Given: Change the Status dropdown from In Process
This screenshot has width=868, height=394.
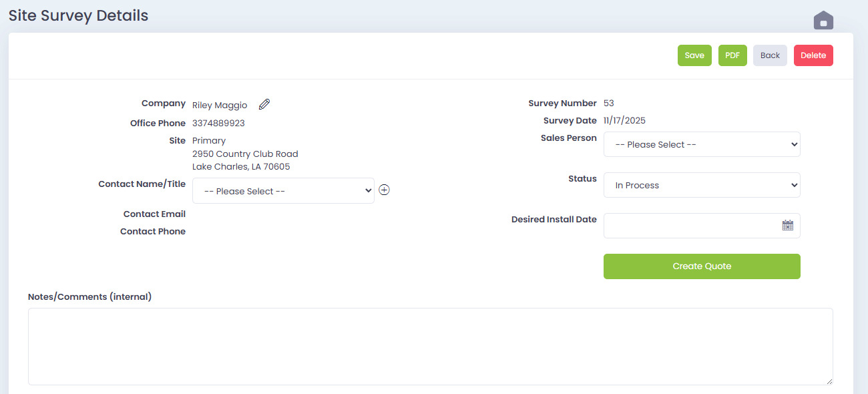Looking at the screenshot, I should tap(701, 186).
